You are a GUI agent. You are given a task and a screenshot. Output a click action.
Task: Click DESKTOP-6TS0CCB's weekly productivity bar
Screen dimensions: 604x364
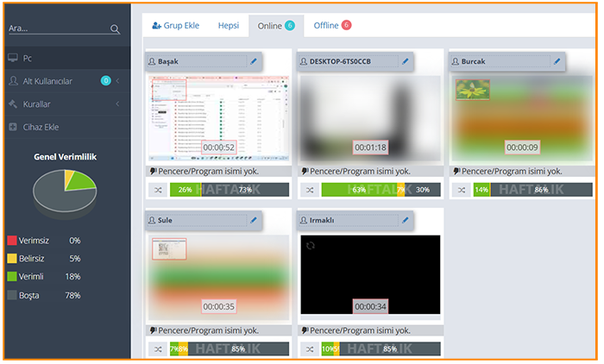pos(381,190)
